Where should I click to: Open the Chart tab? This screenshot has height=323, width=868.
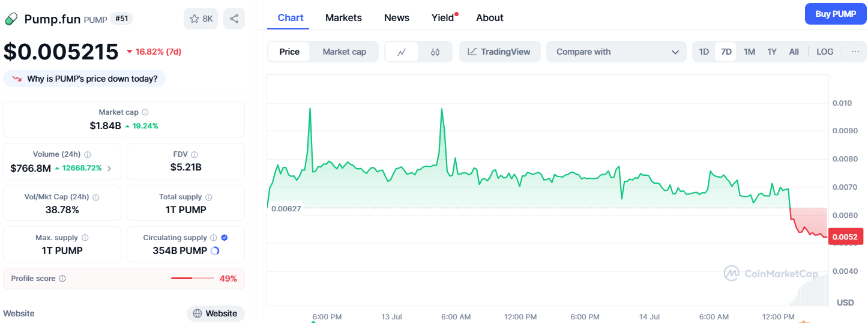(291, 17)
